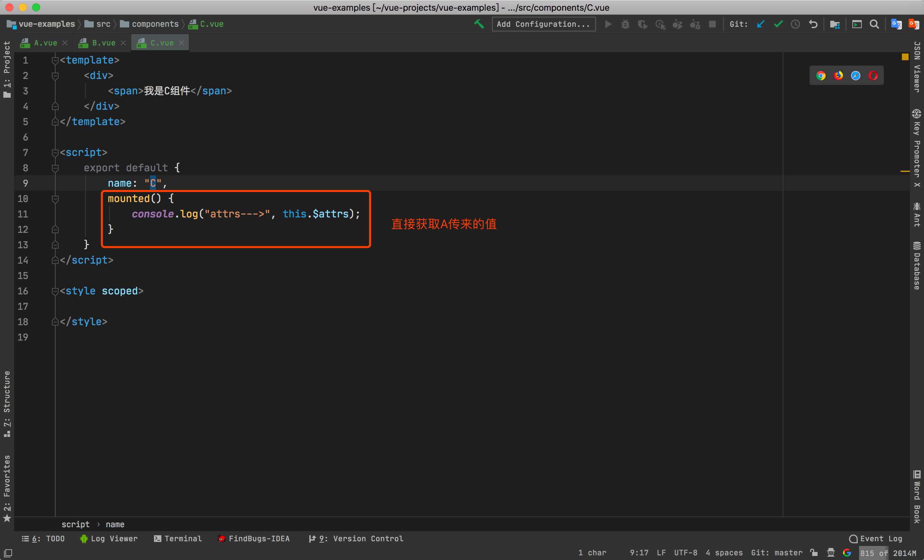This screenshot has width=924, height=560.
Task: Collapse the mounted() fold on line 10
Action: (x=55, y=199)
